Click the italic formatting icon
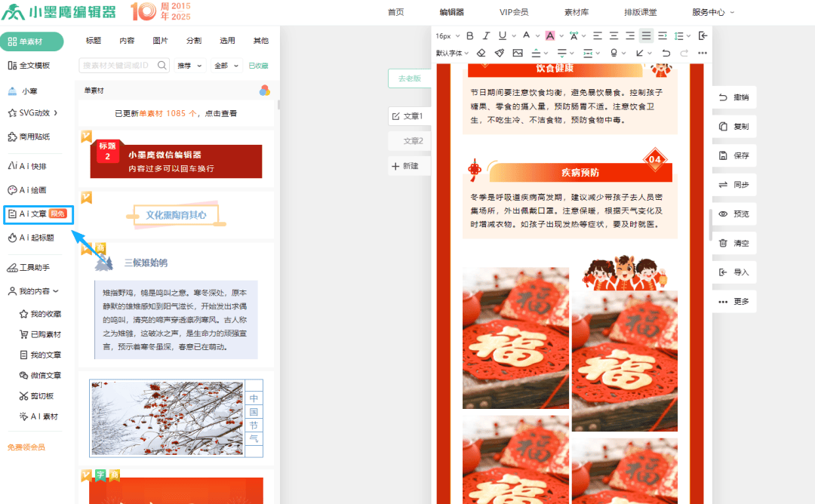 coord(486,35)
